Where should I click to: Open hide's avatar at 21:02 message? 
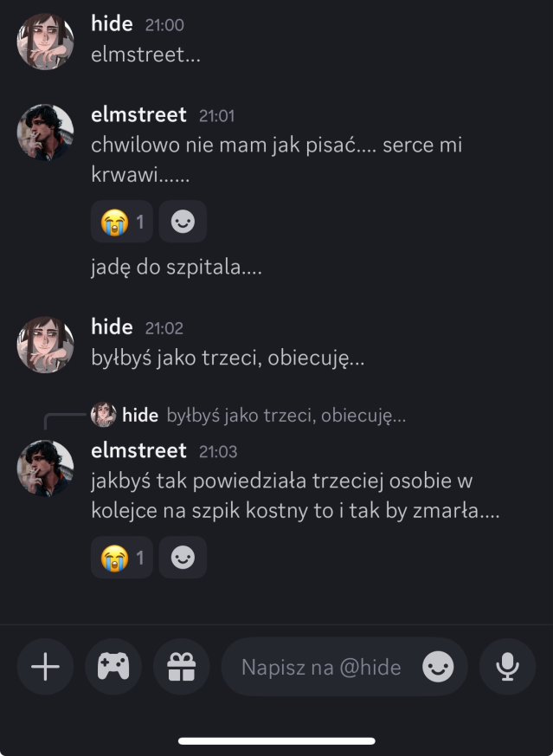45,344
